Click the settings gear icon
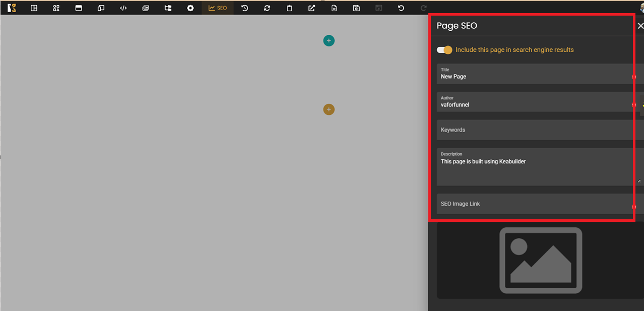 coord(190,8)
